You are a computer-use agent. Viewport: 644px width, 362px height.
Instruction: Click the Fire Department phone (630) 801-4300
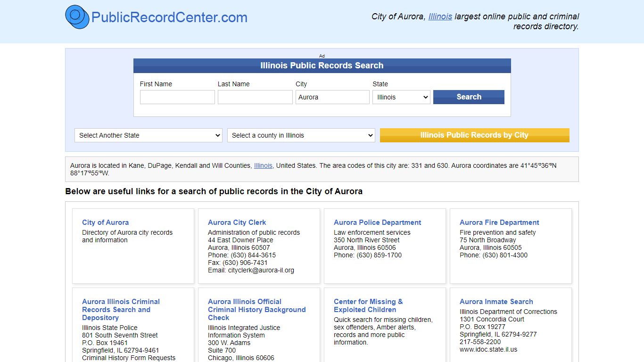505,255
